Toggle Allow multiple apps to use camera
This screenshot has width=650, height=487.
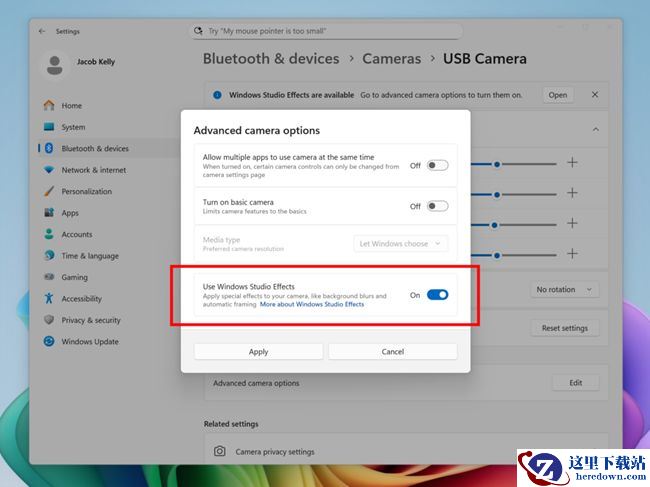(x=438, y=165)
